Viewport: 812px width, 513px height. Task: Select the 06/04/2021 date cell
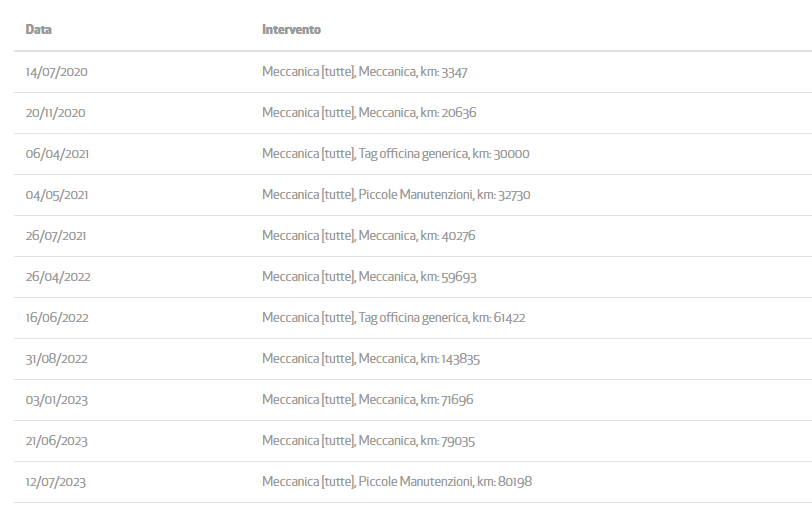58,154
